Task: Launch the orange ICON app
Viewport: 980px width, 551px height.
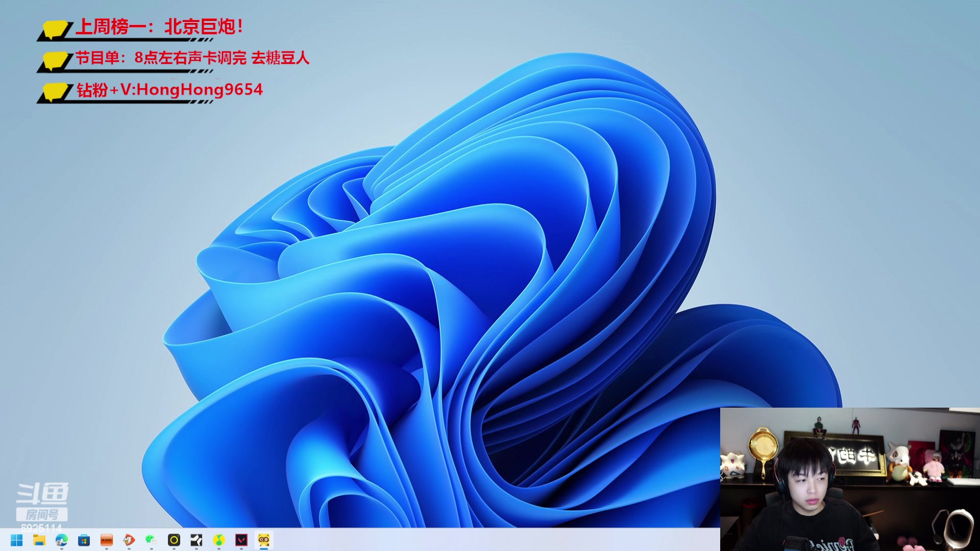Action: coord(106,540)
